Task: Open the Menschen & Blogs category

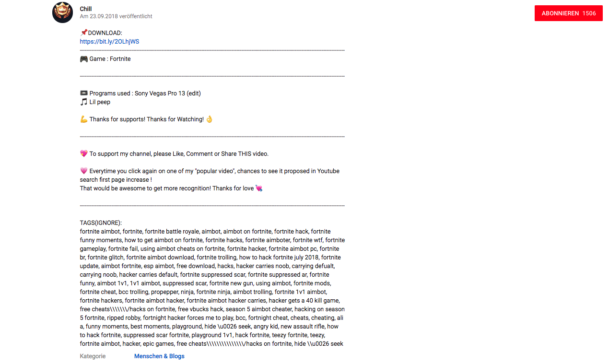Action: coord(159,356)
